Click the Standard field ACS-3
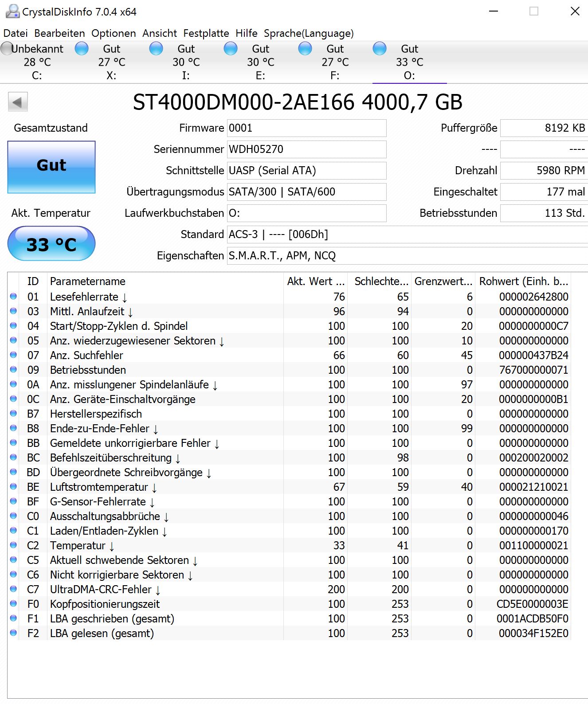This screenshot has height=704, width=588. (x=407, y=235)
